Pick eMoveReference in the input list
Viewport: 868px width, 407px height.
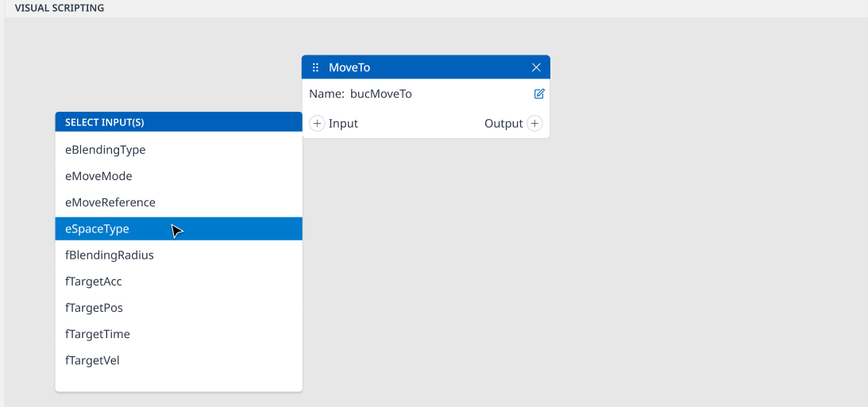pyautogui.click(x=179, y=202)
